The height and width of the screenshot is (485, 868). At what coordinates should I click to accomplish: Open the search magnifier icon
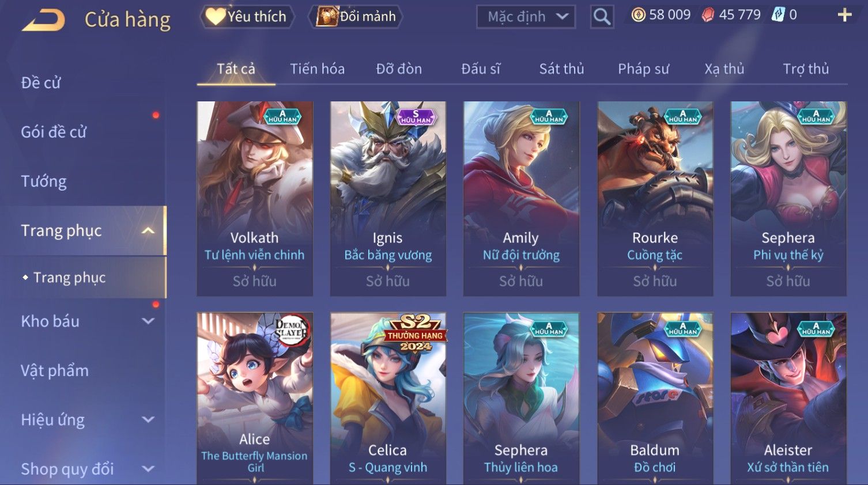coord(602,17)
